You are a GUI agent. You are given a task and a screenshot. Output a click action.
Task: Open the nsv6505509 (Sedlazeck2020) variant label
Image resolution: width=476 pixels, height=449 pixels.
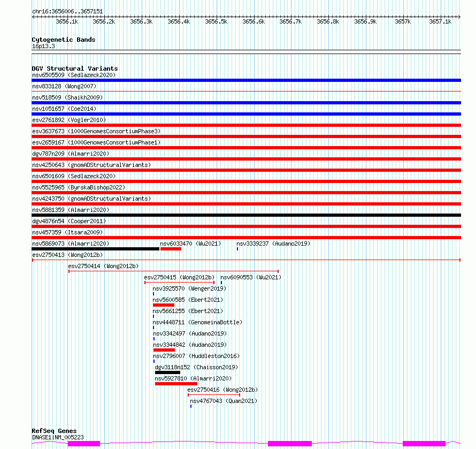[74, 75]
